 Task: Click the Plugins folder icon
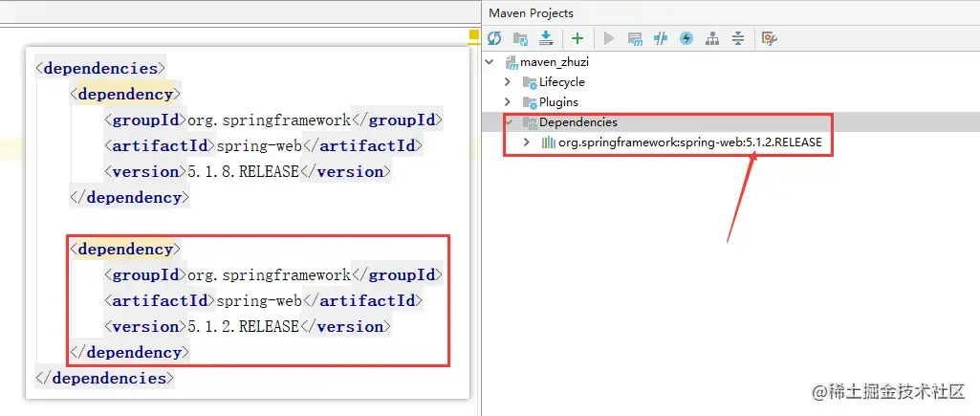click(530, 102)
